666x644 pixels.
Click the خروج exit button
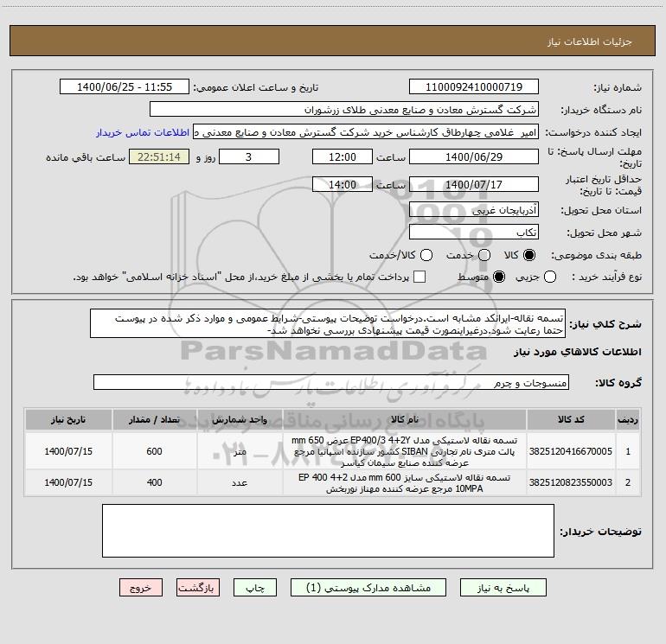point(141,588)
